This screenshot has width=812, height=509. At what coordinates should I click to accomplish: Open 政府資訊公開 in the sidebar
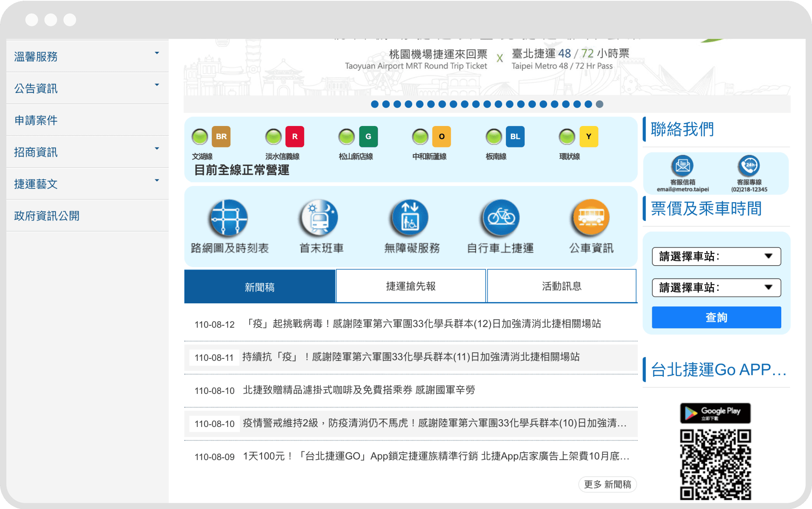(87, 216)
